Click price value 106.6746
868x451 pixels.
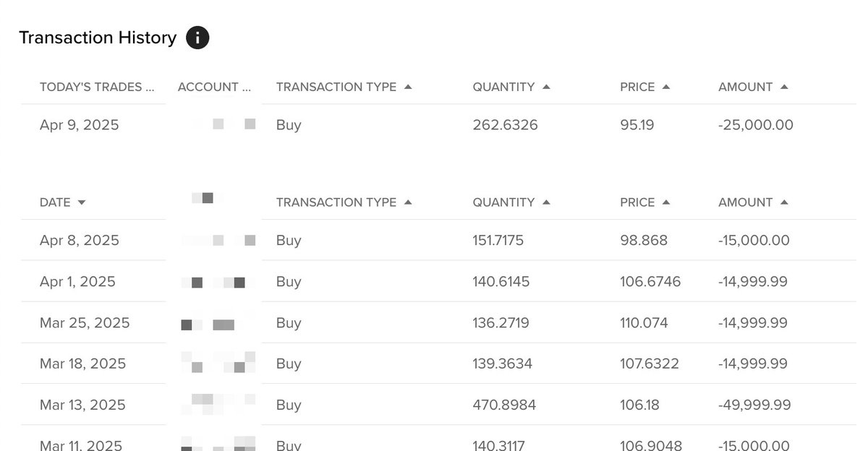650,281
